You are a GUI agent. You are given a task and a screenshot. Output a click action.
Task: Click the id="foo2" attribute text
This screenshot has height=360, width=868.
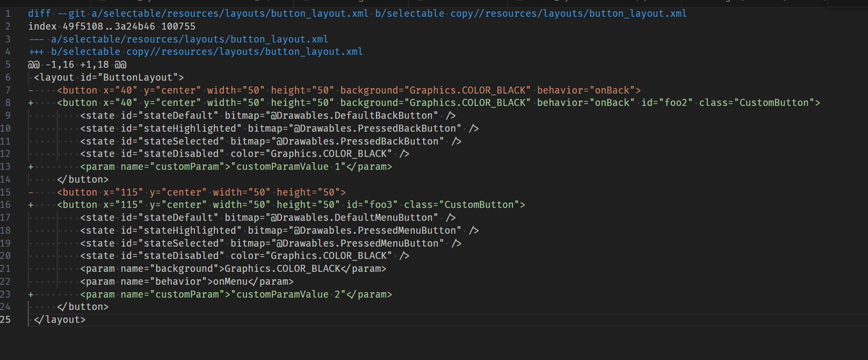tap(666, 102)
